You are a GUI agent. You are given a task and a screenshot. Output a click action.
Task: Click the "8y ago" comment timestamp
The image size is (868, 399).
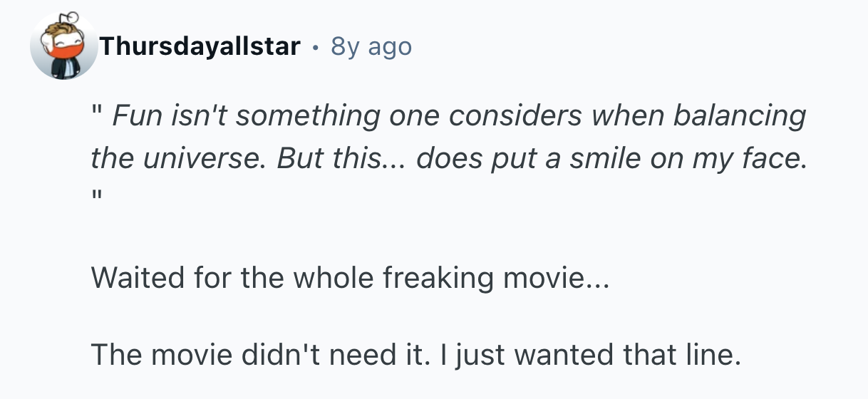pyautogui.click(x=371, y=47)
